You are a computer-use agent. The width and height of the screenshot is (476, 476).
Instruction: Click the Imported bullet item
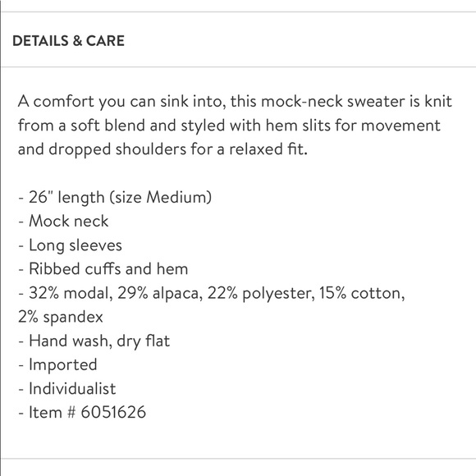[x=57, y=364]
